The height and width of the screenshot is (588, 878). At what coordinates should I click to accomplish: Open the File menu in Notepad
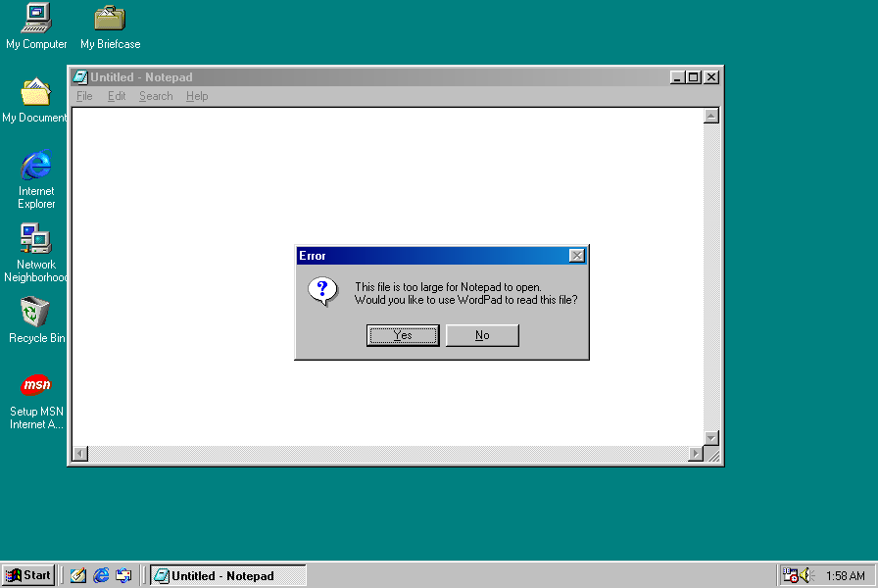(84, 96)
